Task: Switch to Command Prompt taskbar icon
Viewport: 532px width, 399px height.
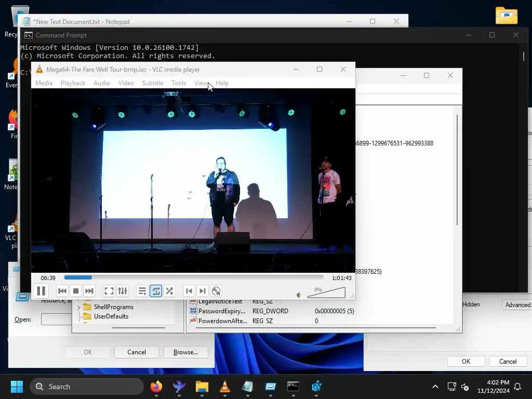Action: pos(293,387)
